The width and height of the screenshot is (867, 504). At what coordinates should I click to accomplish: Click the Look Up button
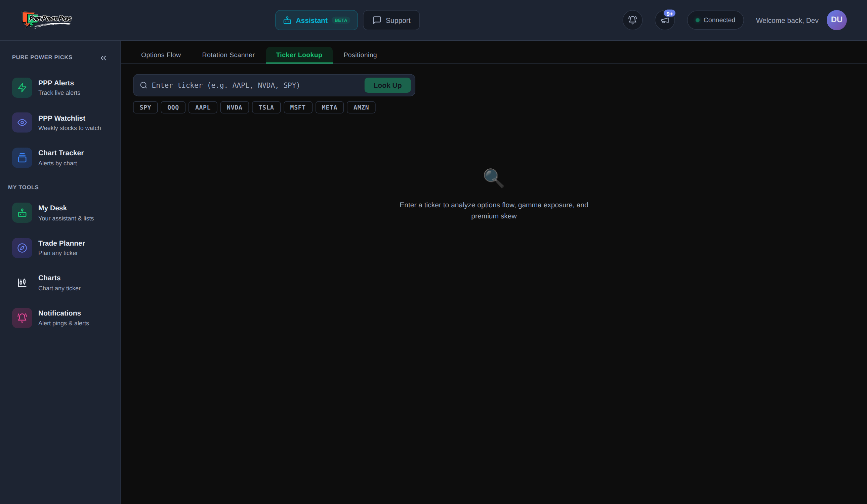tap(387, 85)
